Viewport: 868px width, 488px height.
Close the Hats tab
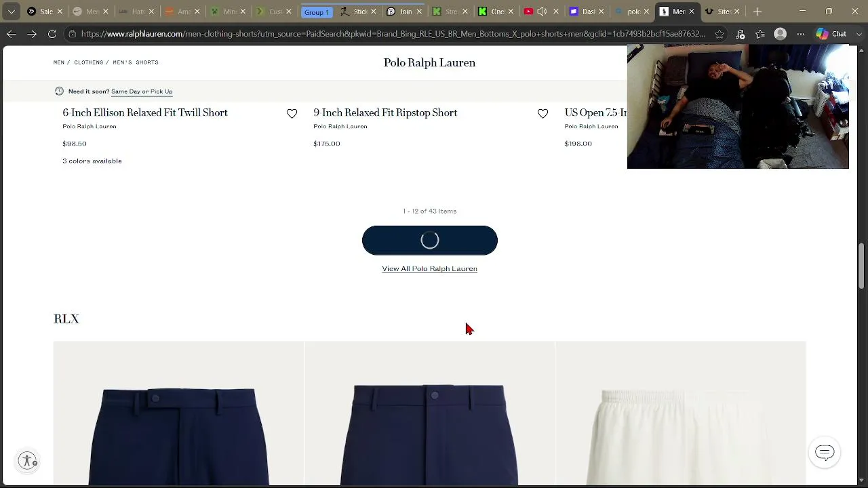point(151,12)
